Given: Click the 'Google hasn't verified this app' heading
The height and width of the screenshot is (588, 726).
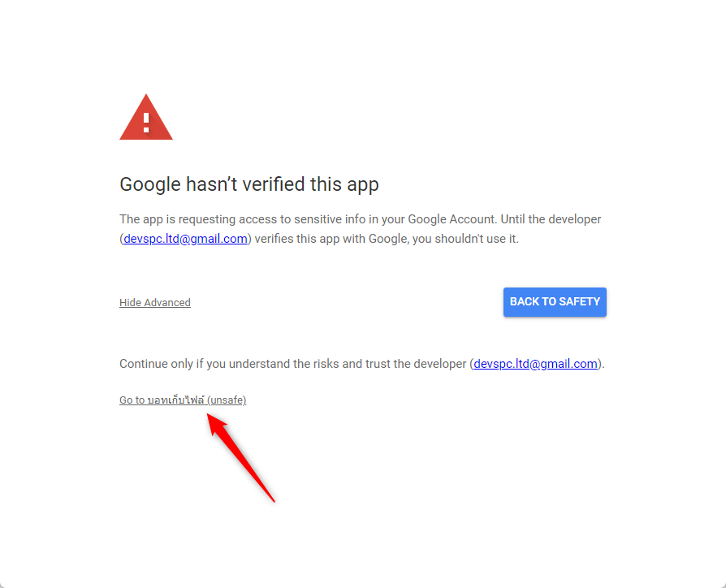Looking at the screenshot, I should (x=248, y=184).
